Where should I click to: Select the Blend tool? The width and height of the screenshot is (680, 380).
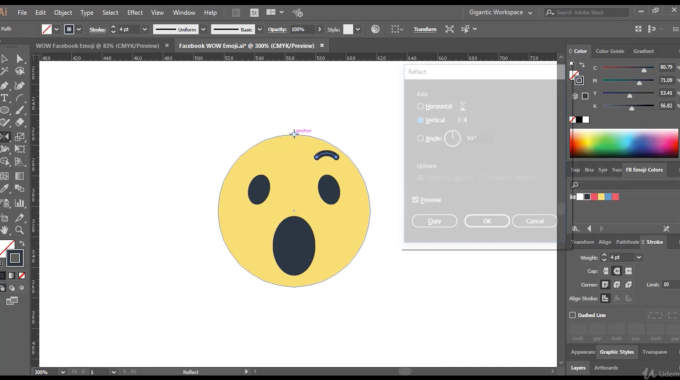pyautogui.click(x=20, y=189)
